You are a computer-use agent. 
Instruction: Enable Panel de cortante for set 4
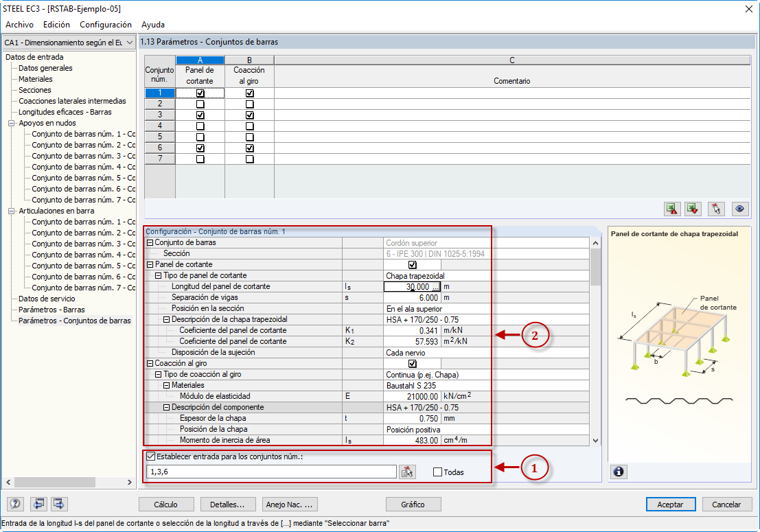tap(200, 126)
